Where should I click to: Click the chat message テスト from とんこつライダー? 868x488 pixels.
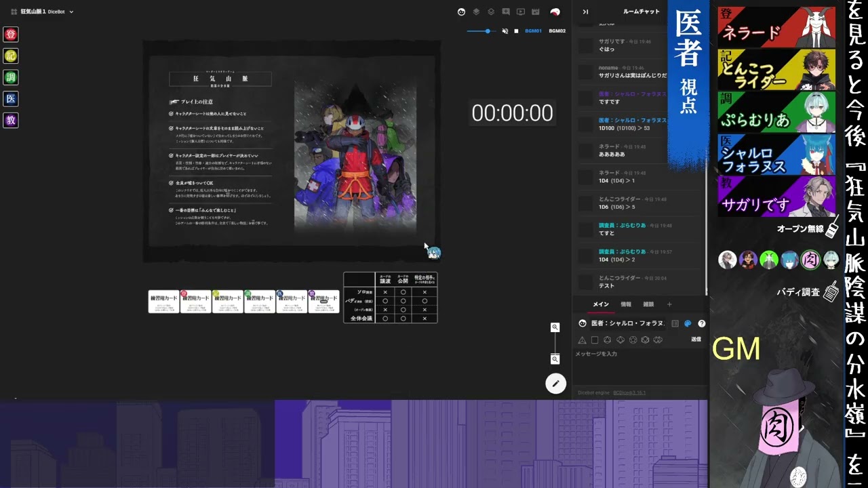click(x=606, y=286)
